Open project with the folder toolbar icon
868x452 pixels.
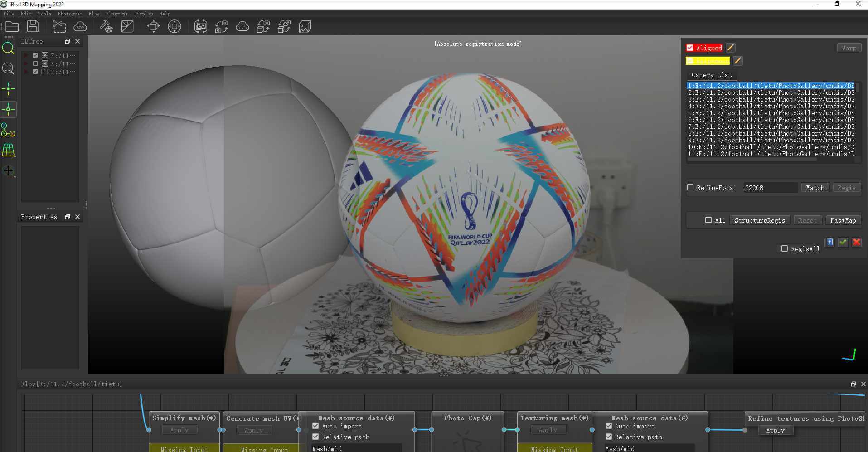point(12,26)
